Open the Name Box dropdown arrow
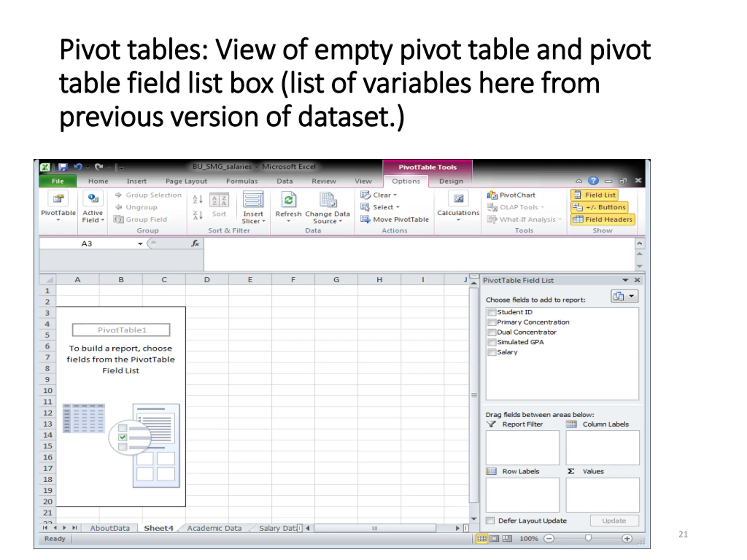This screenshot has width=747, height=560. 140,244
